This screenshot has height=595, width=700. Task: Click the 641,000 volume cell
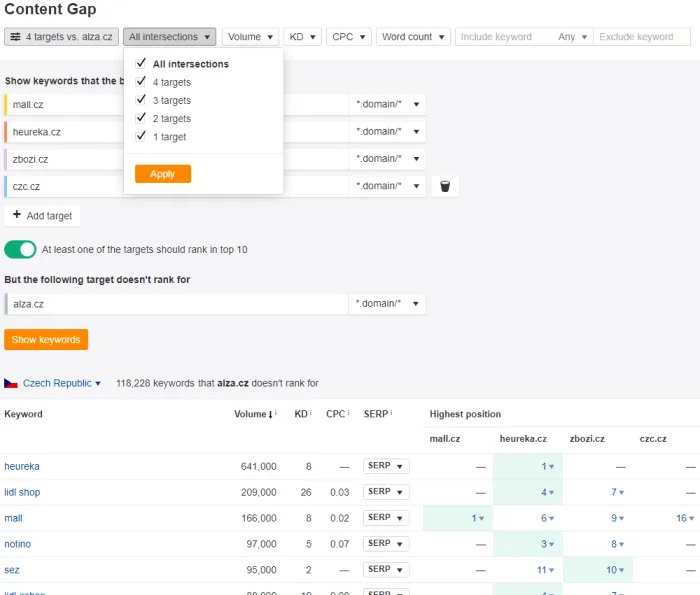(x=258, y=466)
